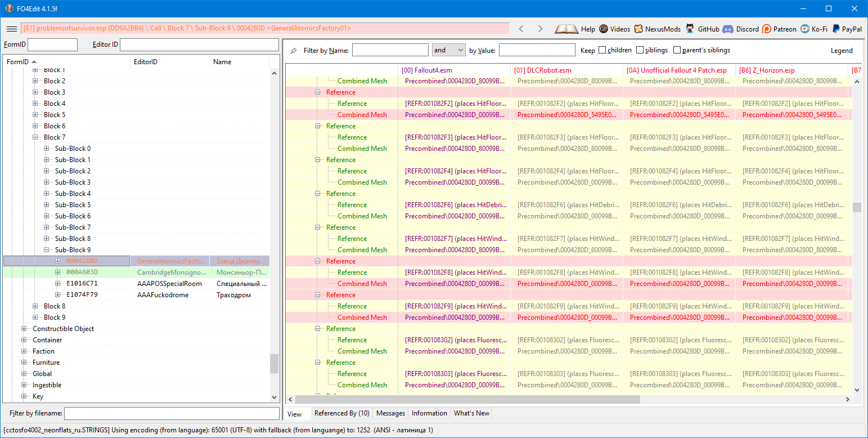
Task: Navigate back with the left arrow
Action: point(521,29)
